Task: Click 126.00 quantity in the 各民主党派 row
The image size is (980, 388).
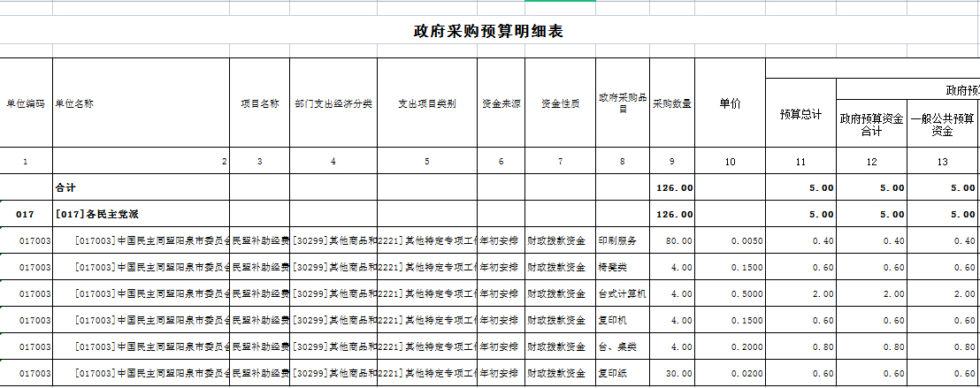Action: point(672,214)
